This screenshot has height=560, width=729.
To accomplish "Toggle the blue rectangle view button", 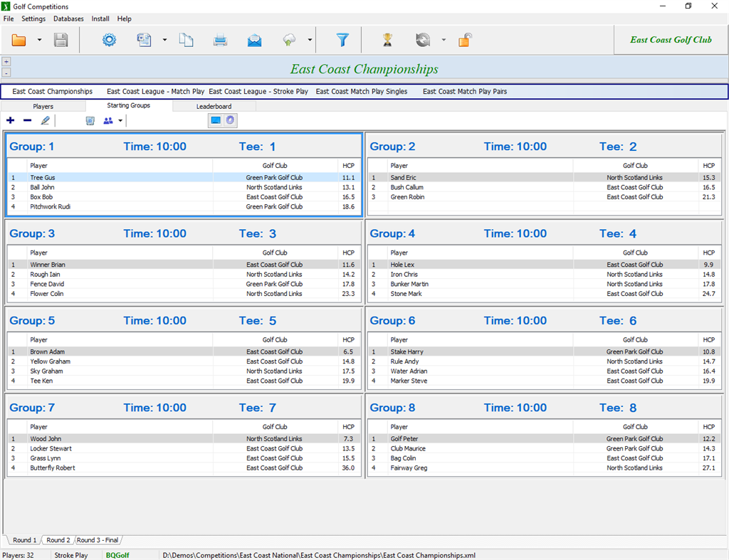I will pyautogui.click(x=216, y=121).
